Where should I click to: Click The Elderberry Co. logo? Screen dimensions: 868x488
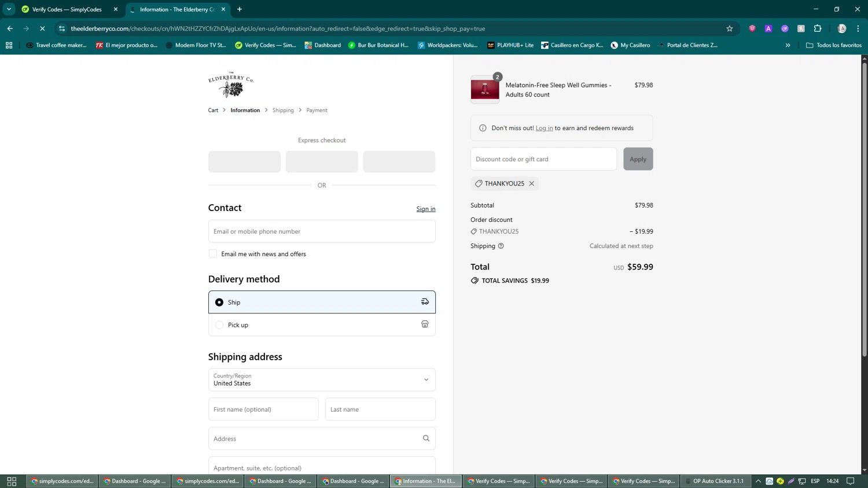[x=231, y=84]
